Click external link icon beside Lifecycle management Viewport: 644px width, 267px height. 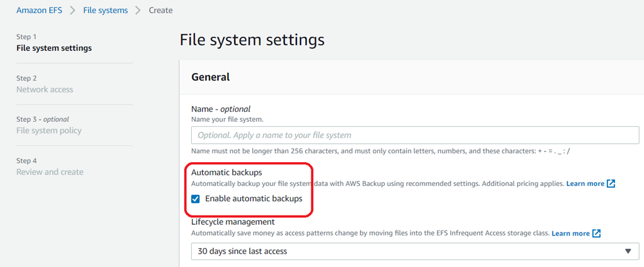pos(597,233)
